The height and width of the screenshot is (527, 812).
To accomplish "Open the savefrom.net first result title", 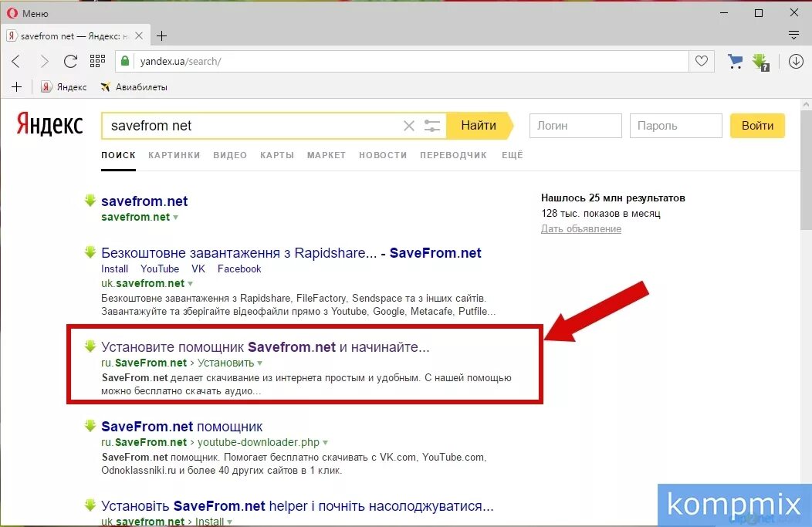I will [144, 201].
